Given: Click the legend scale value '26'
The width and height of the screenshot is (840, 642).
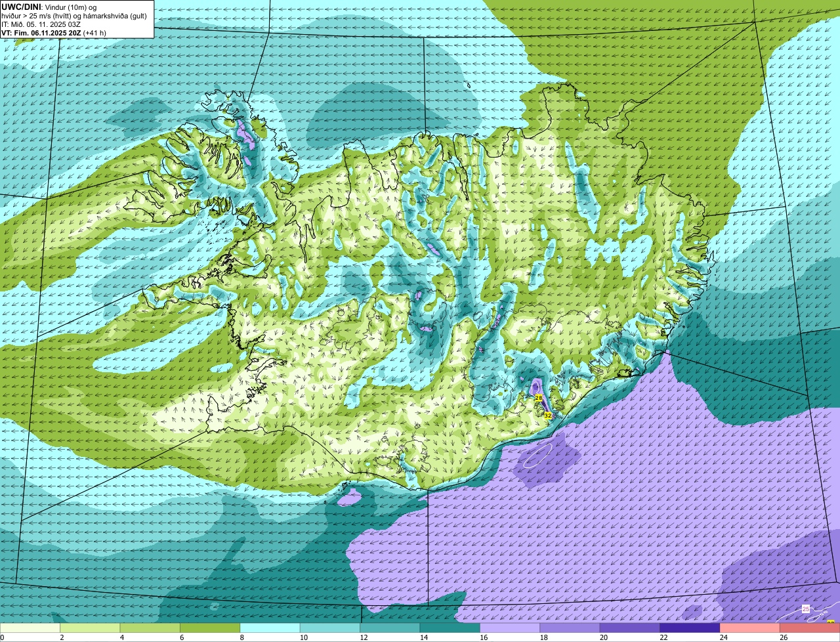Looking at the screenshot, I should (x=783, y=637).
